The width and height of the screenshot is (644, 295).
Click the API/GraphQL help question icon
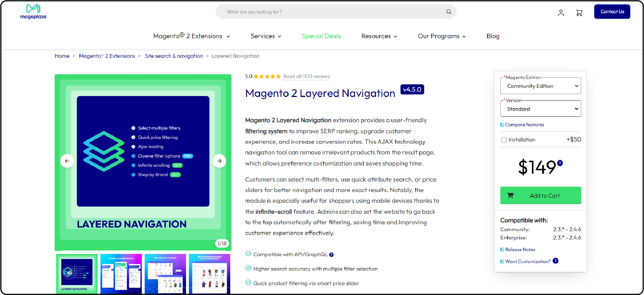coord(331,255)
